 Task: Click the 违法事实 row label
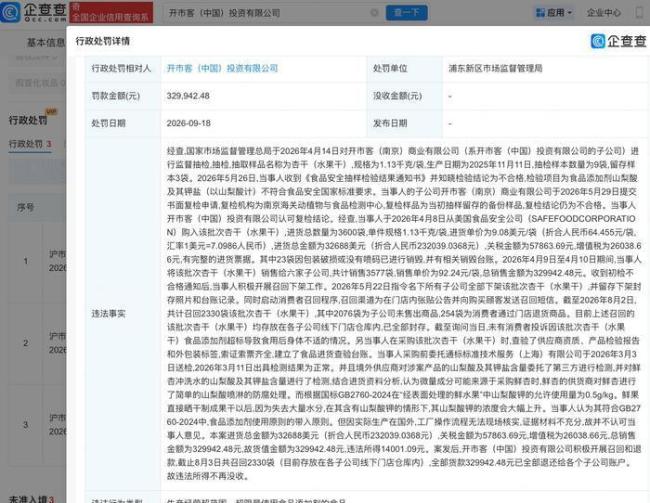coord(108,314)
